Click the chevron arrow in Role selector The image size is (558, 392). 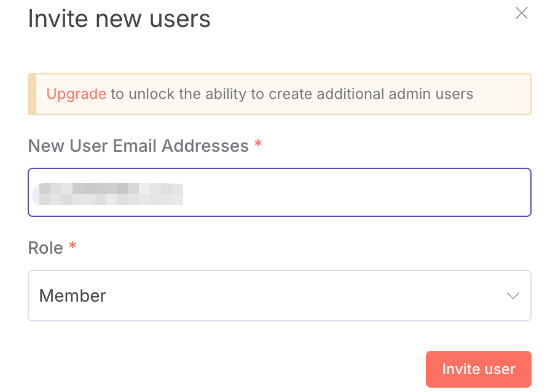(513, 296)
